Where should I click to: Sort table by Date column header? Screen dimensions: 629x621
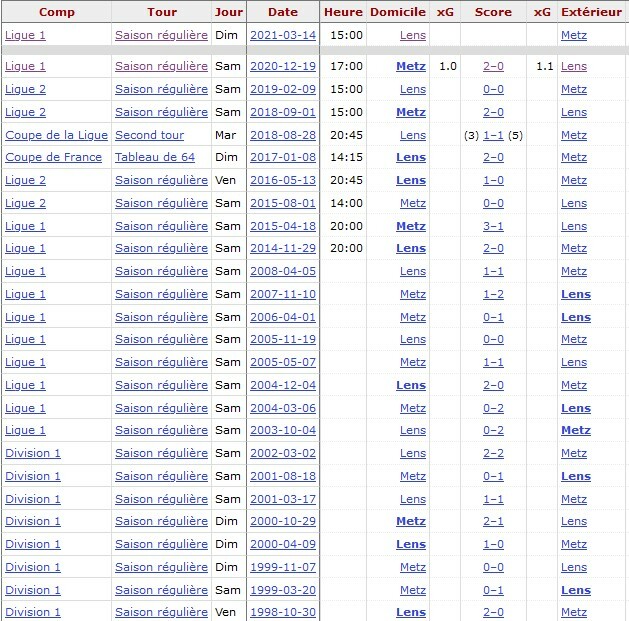tap(283, 12)
